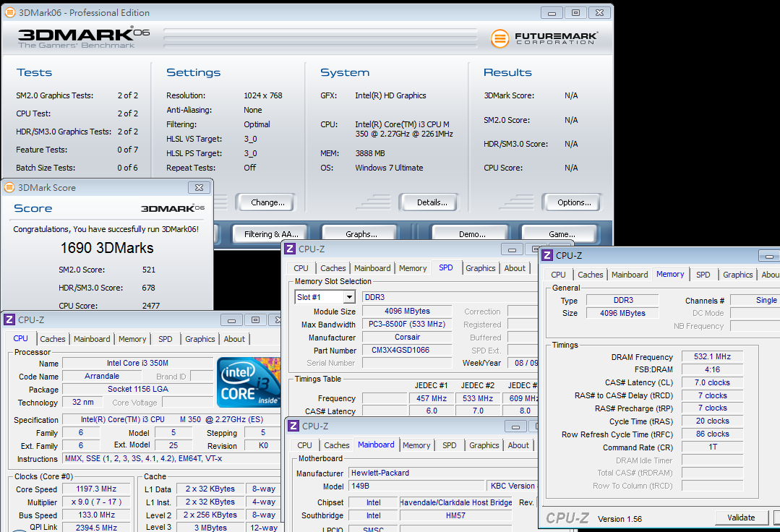Switch to Mainboard tab in CPU-Z processor window

[92, 339]
